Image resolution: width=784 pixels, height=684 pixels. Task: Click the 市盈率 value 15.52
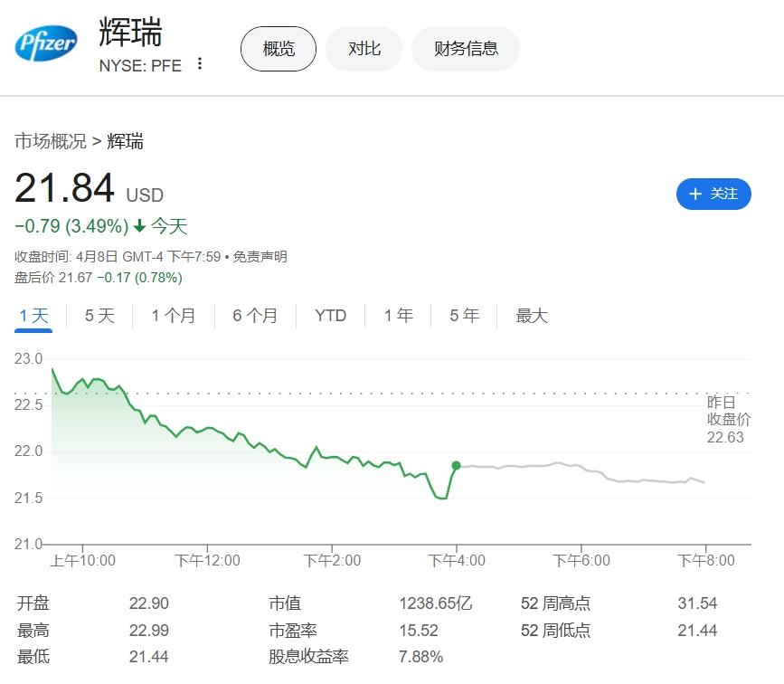click(x=419, y=631)
